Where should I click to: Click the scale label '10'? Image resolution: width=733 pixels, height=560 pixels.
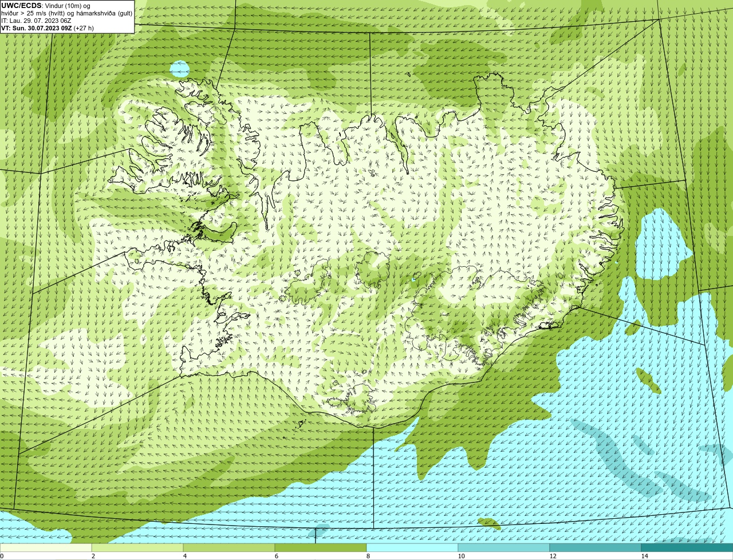click(x=461, y=556)
